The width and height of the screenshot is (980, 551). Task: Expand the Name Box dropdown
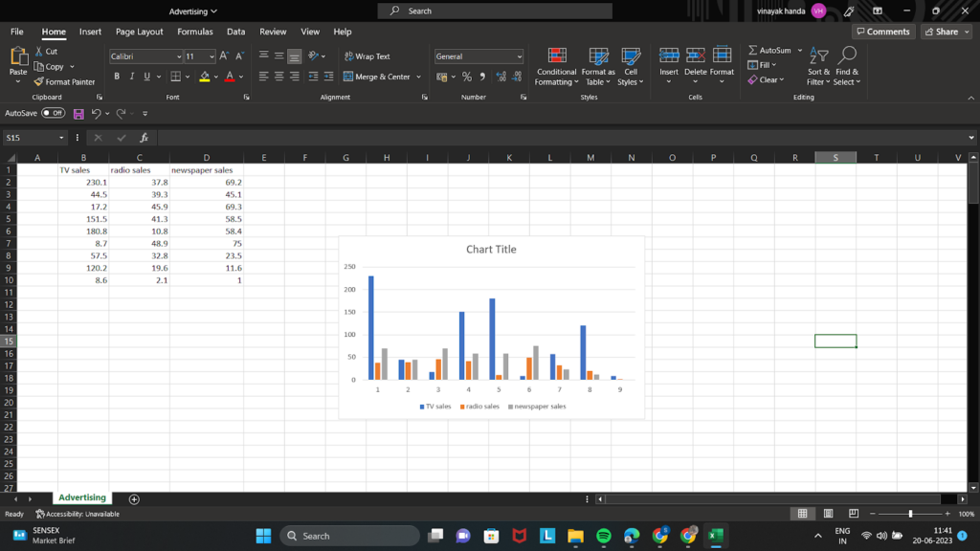point(61,138)
